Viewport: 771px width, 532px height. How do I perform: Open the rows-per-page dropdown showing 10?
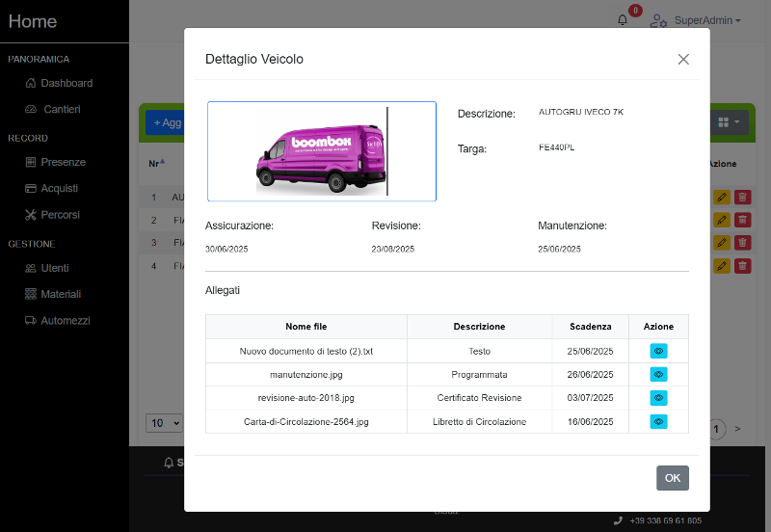click(164, 422)
